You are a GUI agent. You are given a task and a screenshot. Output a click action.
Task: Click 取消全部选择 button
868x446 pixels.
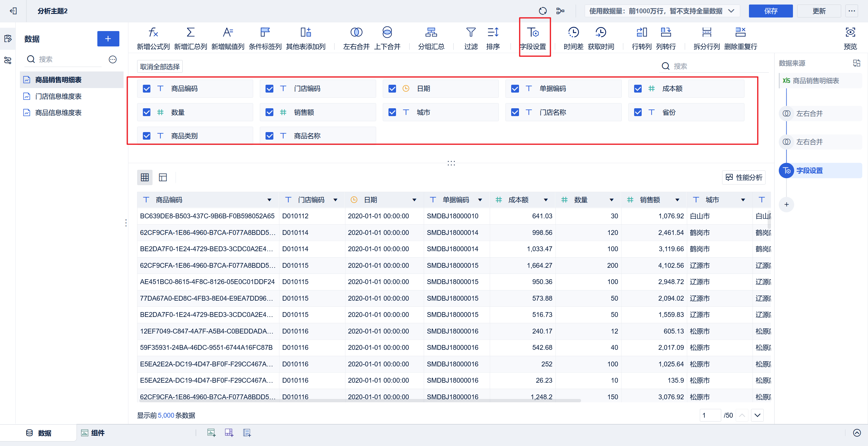pos(160,67)
